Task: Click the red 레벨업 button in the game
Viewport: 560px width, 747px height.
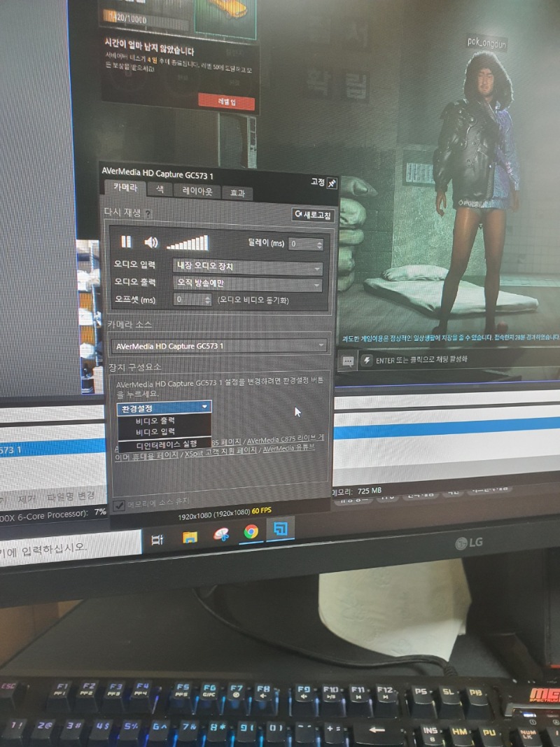Action: click(226, 102)
